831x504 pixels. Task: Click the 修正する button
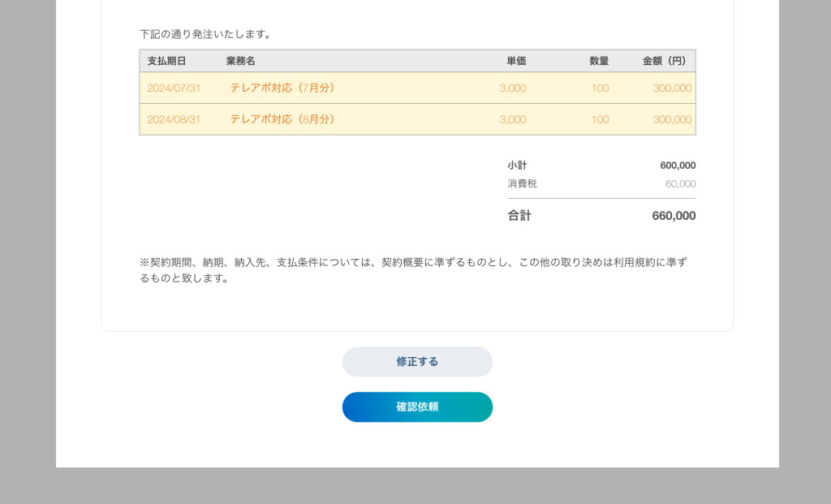[417, 362]
